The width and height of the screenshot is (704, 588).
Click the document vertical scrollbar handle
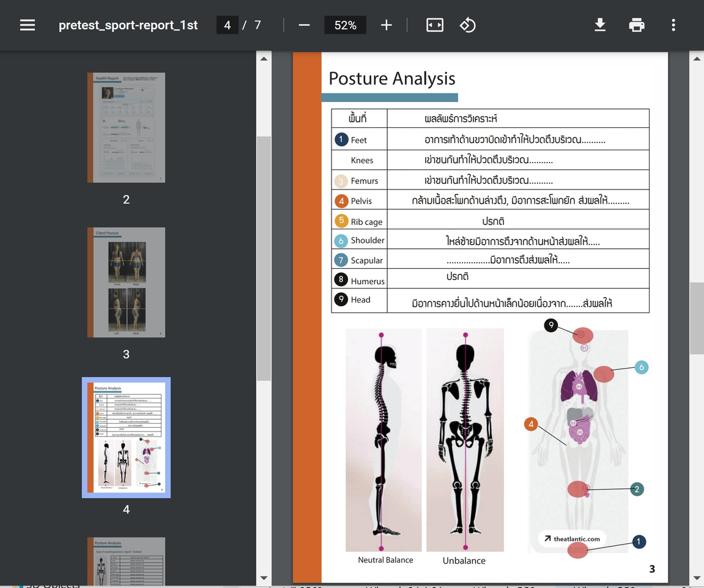point(697,318)
